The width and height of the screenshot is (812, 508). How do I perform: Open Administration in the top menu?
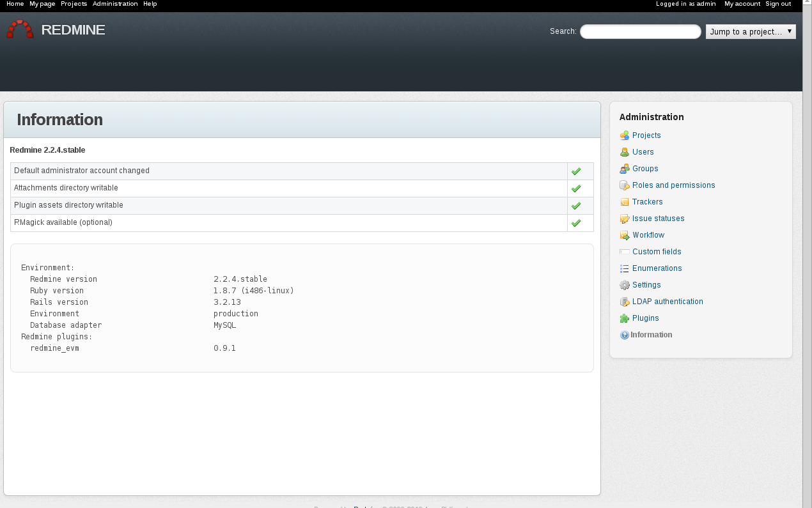[x=115, y=4]
